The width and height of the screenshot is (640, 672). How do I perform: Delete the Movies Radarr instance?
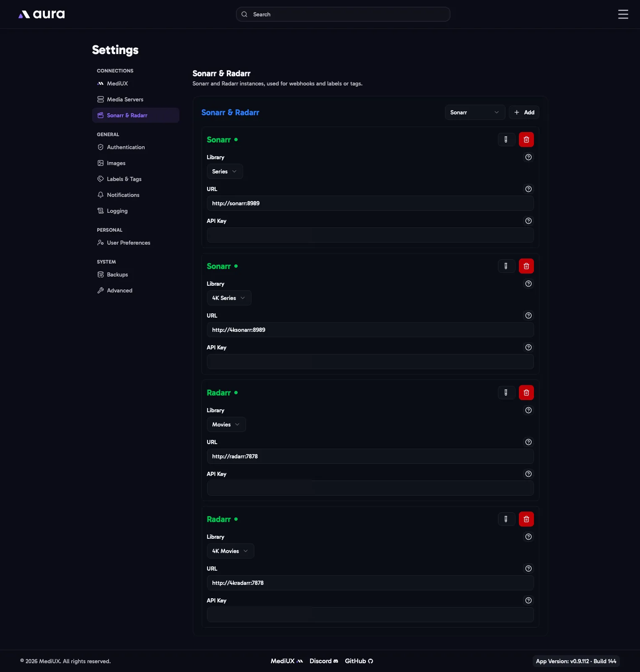(526, 393)
